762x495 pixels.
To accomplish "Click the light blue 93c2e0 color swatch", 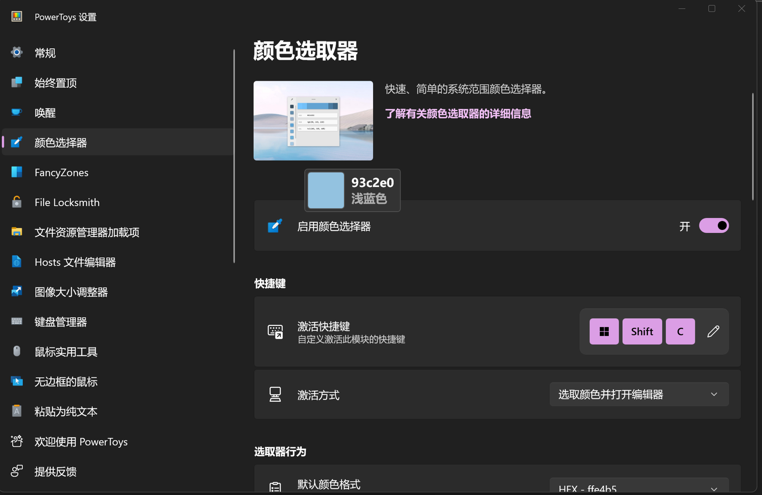I will [326, 190].
